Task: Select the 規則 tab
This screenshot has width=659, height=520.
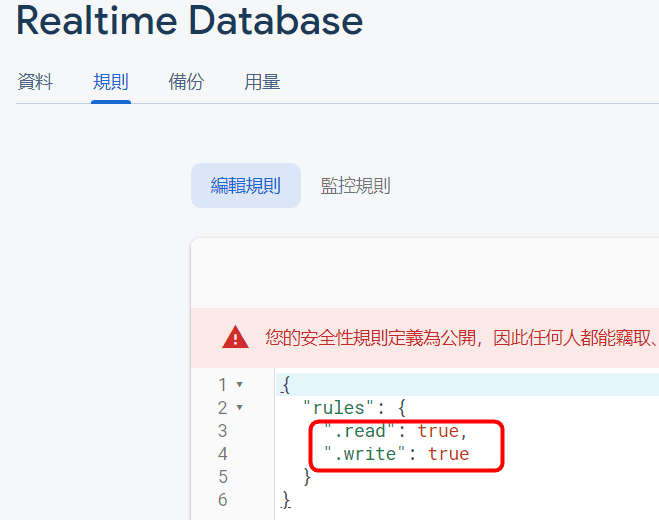Action: 111,82
